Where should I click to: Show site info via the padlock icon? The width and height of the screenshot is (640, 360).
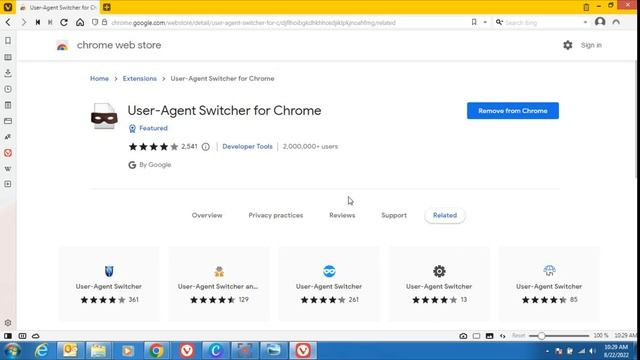click(x=104, y=22)
